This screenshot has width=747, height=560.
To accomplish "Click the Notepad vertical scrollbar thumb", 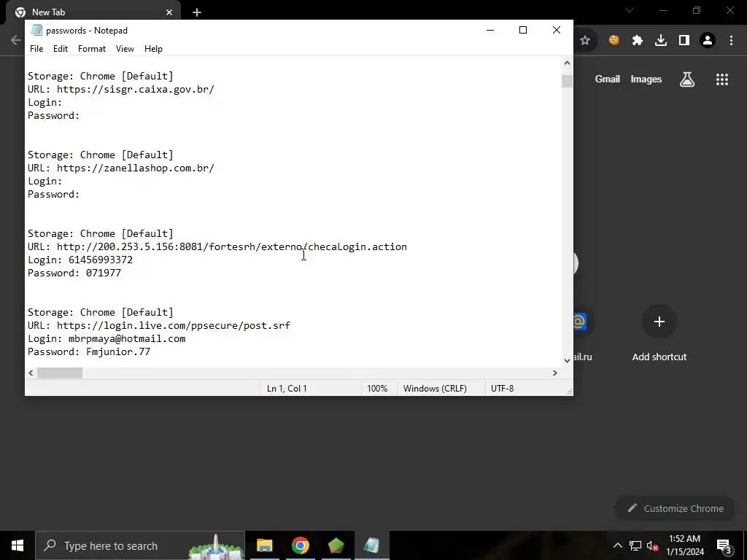I will pos(567,82).
